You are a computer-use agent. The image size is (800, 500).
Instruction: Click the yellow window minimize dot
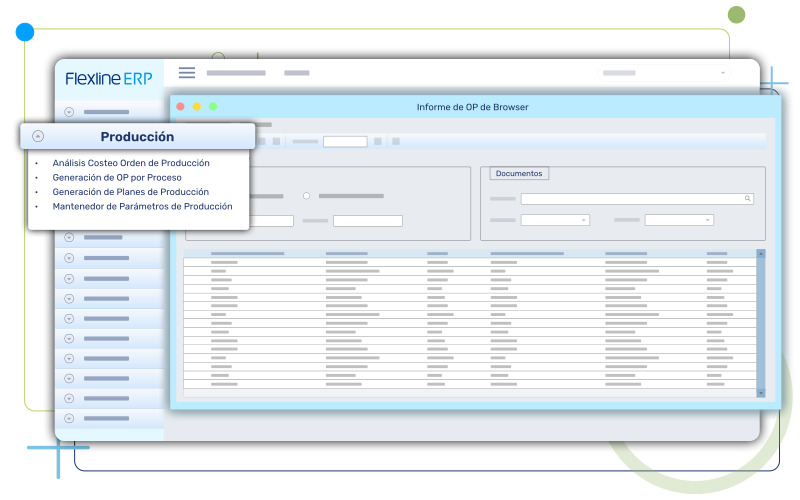pyautogui.click(x=197, y=106)
